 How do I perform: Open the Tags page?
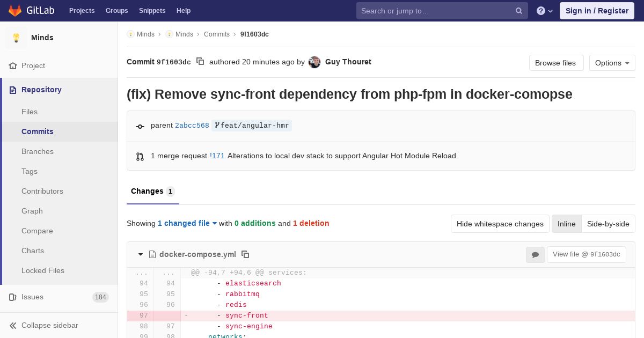(x=30, y=171)
